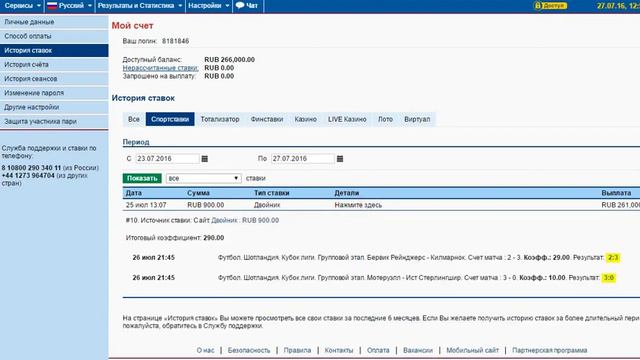The image size is (640, 360).
Task: Click the chat speech bubble icon
Action: tap(240, 6)
